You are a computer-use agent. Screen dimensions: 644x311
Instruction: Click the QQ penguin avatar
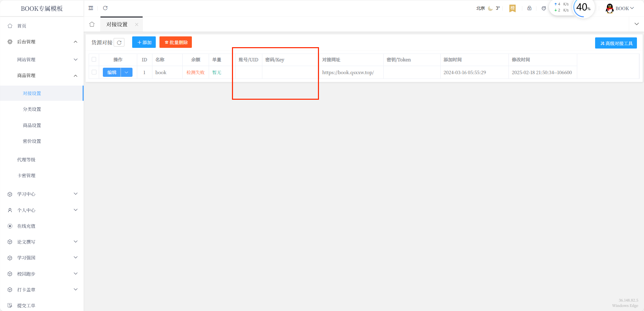[x=610, y=8]
